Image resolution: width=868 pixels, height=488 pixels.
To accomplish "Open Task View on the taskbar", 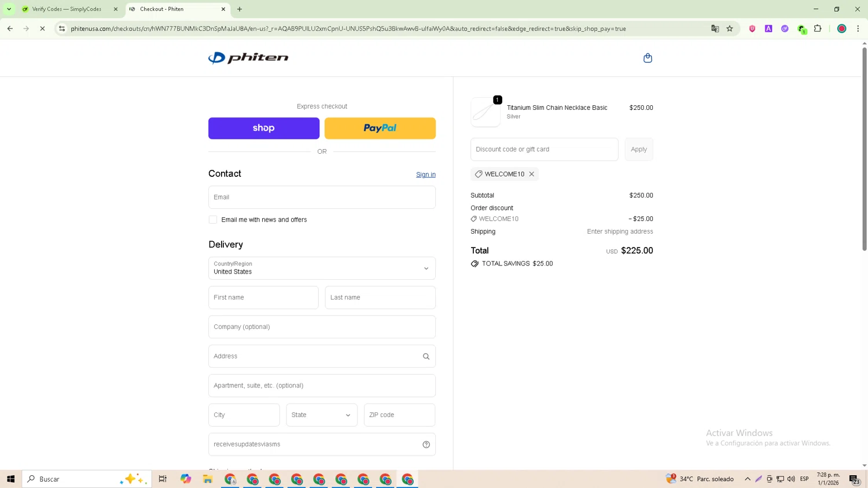I will 163,479.
